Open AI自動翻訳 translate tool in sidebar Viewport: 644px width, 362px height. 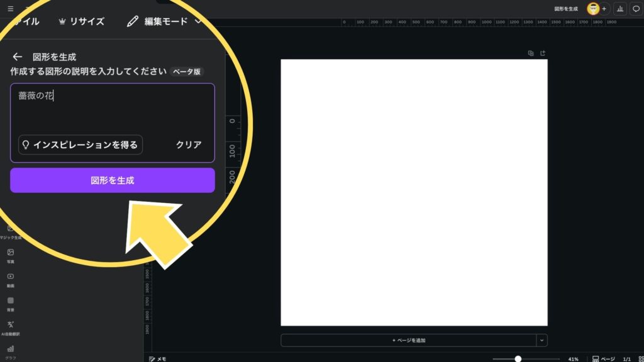(11, 327)
